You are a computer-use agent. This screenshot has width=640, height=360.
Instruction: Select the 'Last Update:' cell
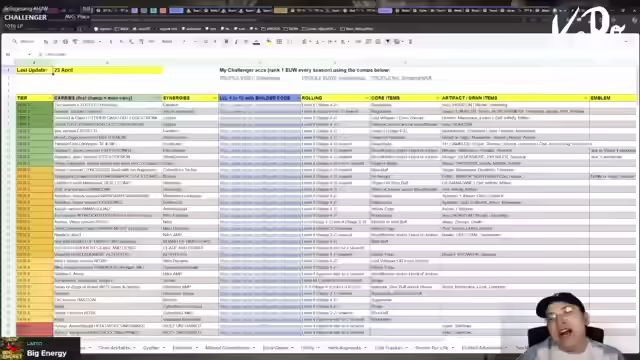tap(34, 70)
